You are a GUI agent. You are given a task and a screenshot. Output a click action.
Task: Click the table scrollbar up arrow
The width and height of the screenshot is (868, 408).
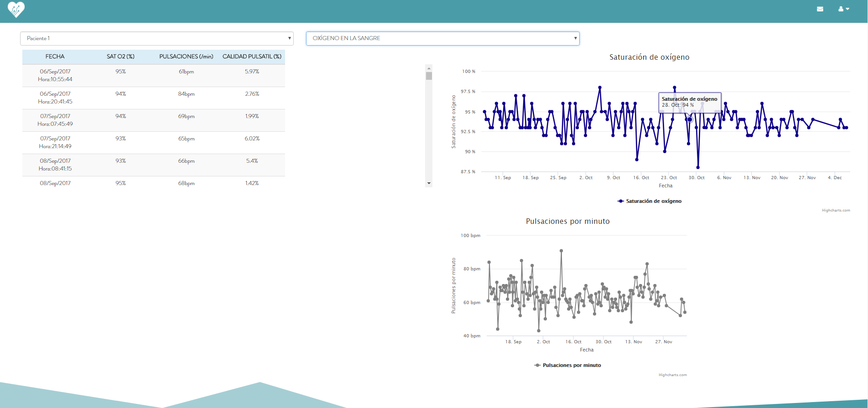tap(429, 68)
